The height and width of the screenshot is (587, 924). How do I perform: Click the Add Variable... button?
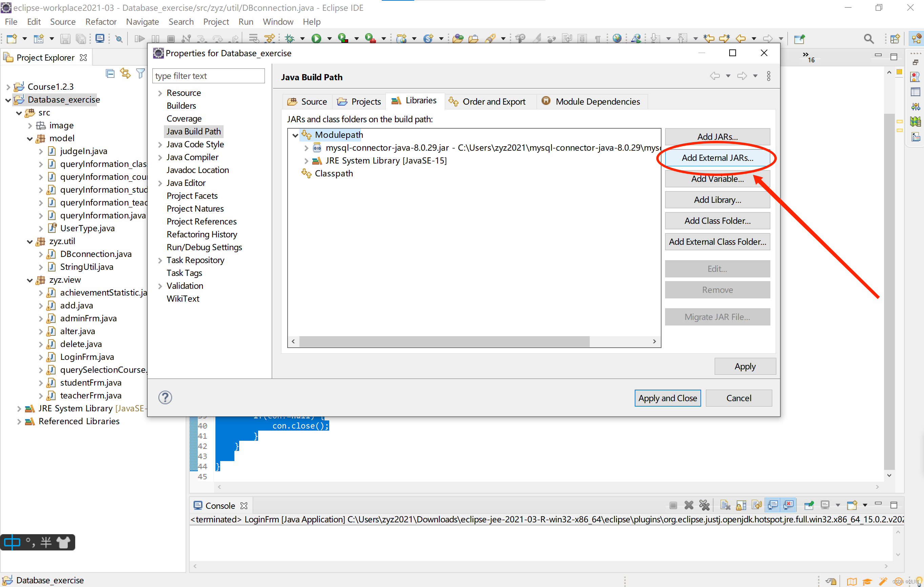pyautogui.click(x=717, y=179)
